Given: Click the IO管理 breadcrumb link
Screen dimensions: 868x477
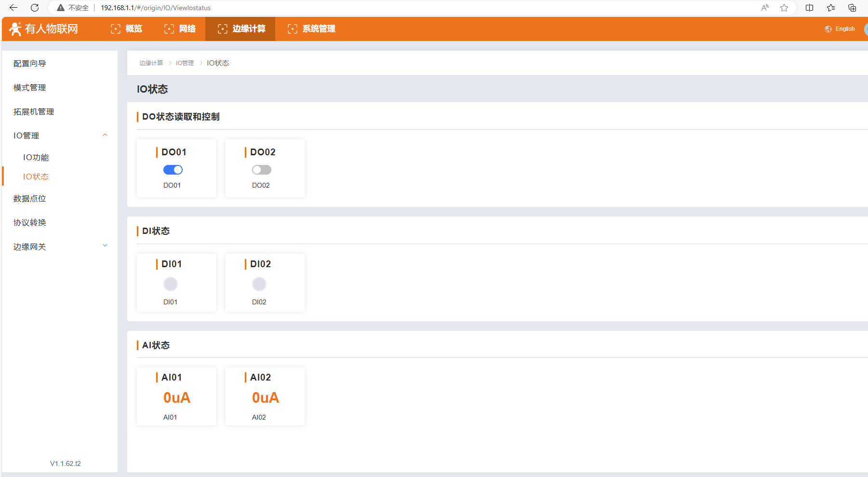Looking at the screenshot, I should coord(185,63).
